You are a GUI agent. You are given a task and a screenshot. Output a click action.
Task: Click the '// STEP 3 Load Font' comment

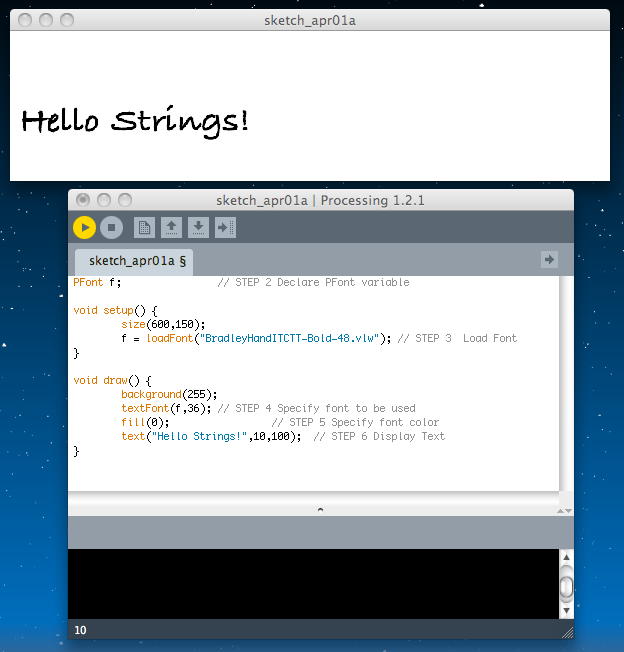[457, 338]
